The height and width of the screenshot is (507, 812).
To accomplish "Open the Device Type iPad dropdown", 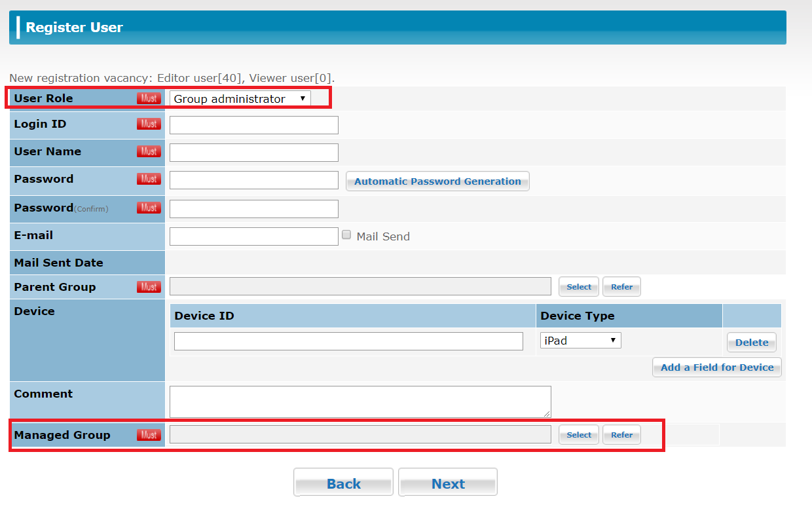I will click(580, 341).
